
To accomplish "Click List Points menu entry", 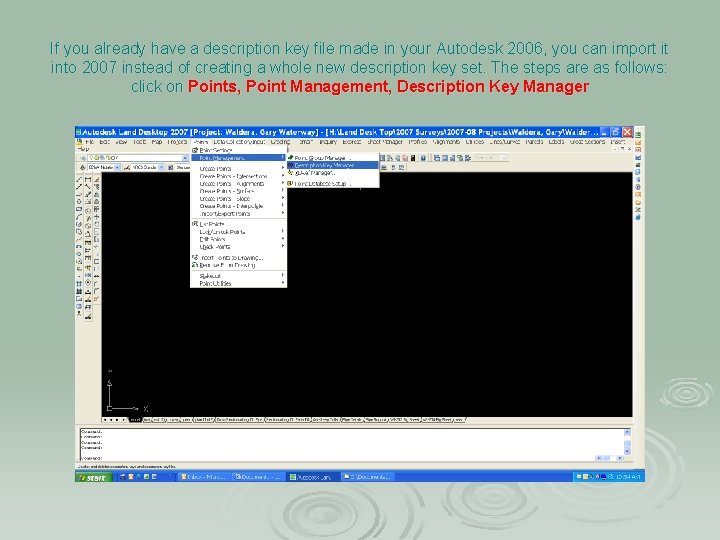I will click(x=238, y=224).
